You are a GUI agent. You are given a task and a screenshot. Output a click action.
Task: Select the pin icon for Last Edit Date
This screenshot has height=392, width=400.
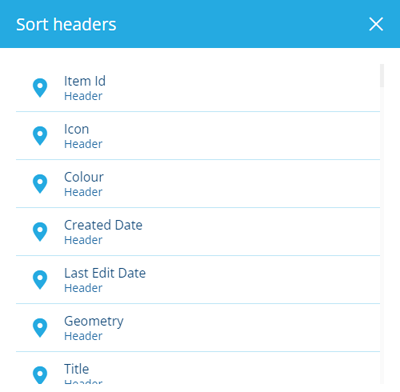point(40,280)
